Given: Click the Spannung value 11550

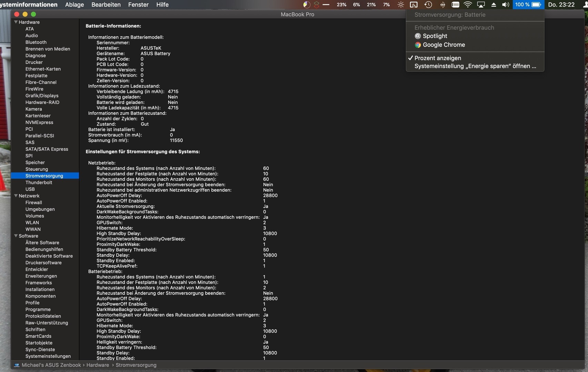Looking at the screenshot, I should pyautogui.click(x=176, y=141).
